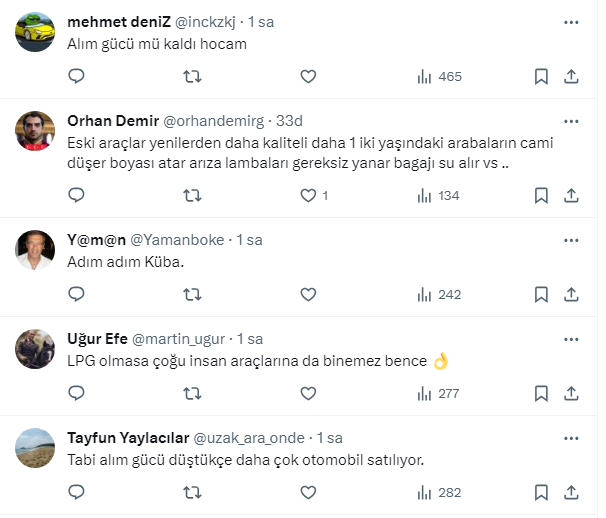
Task: Open @martin_ugur handle link
Action: (x=178, y=339)
